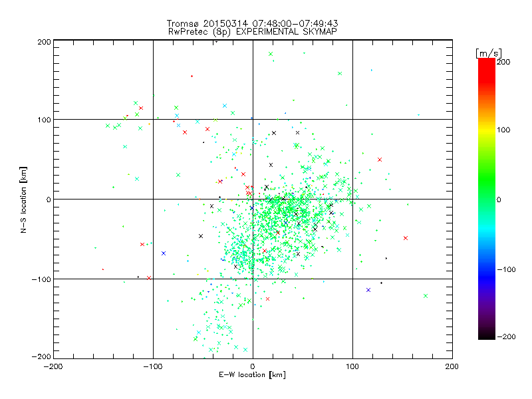Click the y-axis tick label "-100"
The height and width of the screenshot is (399, 532).
click(x=41, y=279)
